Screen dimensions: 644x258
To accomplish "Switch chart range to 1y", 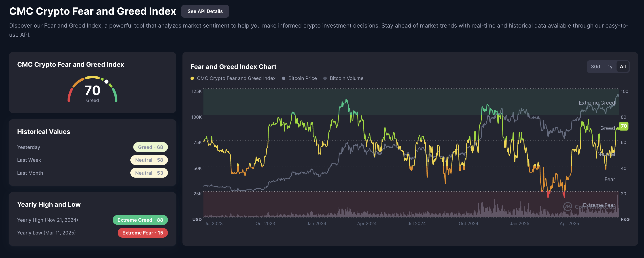I will coord(610,67).
